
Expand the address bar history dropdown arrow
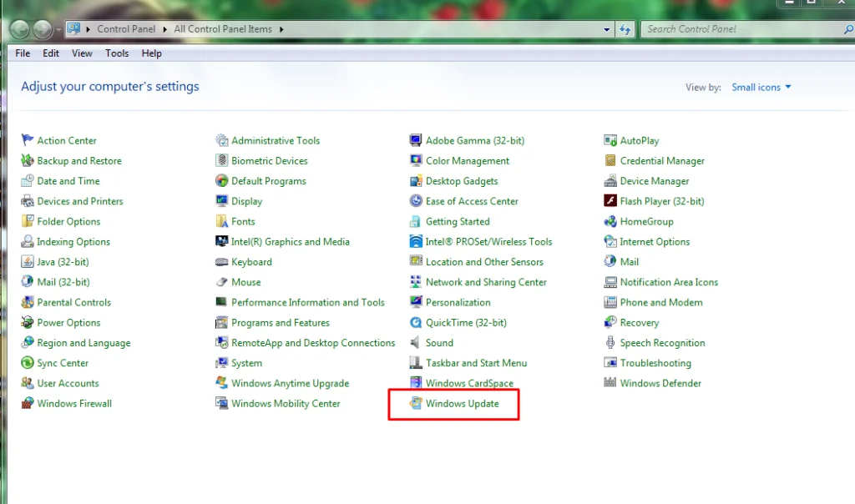[x=607, y=29]
